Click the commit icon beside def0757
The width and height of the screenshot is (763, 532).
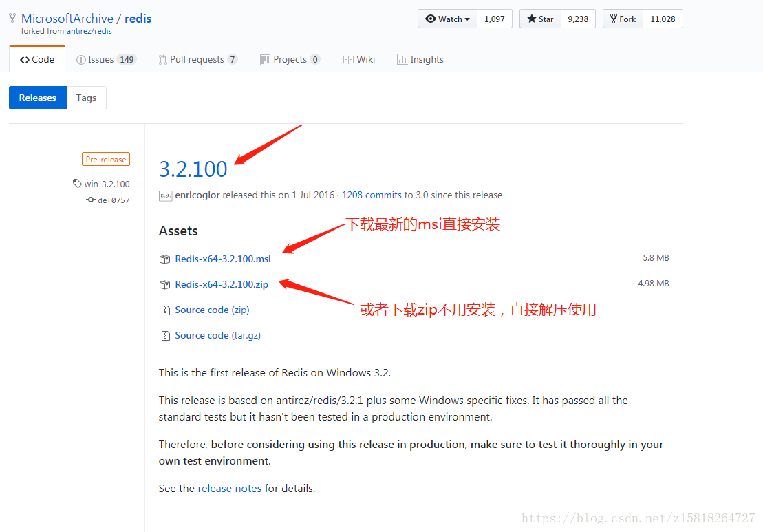(x=91, y=200)
